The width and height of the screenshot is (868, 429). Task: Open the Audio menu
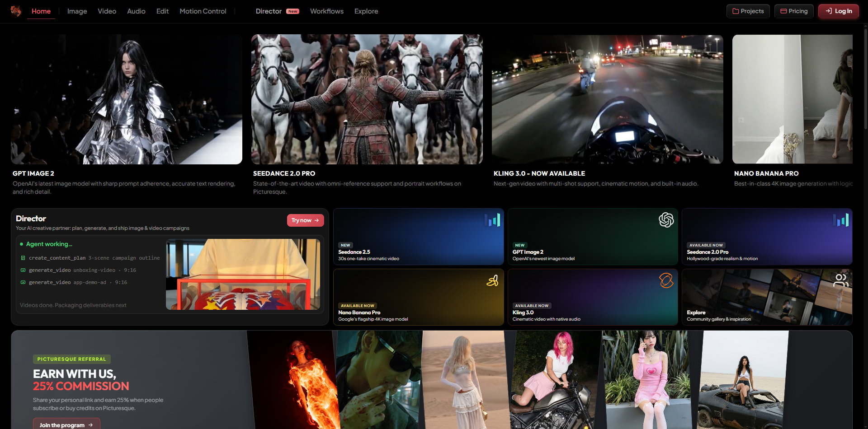pos(136,11)
